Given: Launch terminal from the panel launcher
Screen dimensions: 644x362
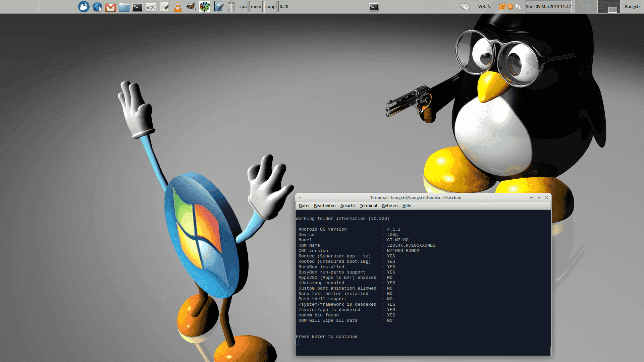Looking at the screenshot, I should 138,7.
